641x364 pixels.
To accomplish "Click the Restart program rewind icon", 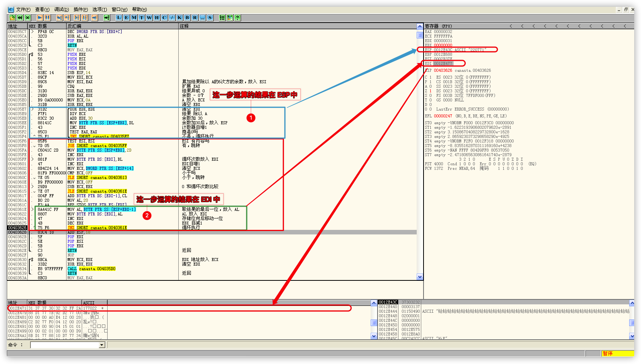I will [20, 17].
